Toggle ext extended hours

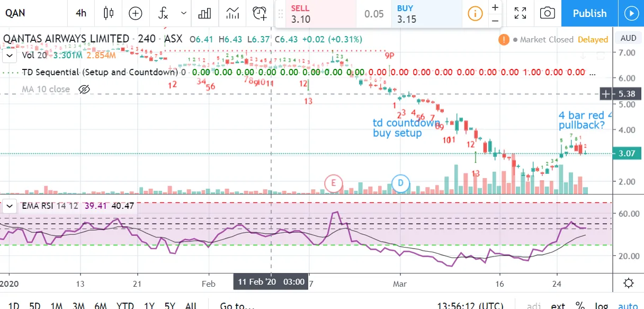click(x=558, y=305)
